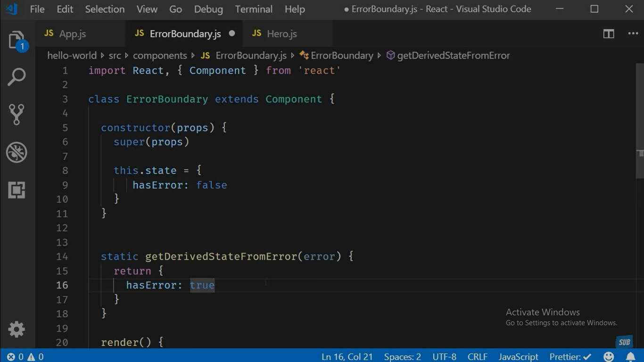Viewport: 644px width, 362px height.
Task: Click Ln 16, Col 21 in status bar
Action: pyautogui.click(x=347, y=357)
